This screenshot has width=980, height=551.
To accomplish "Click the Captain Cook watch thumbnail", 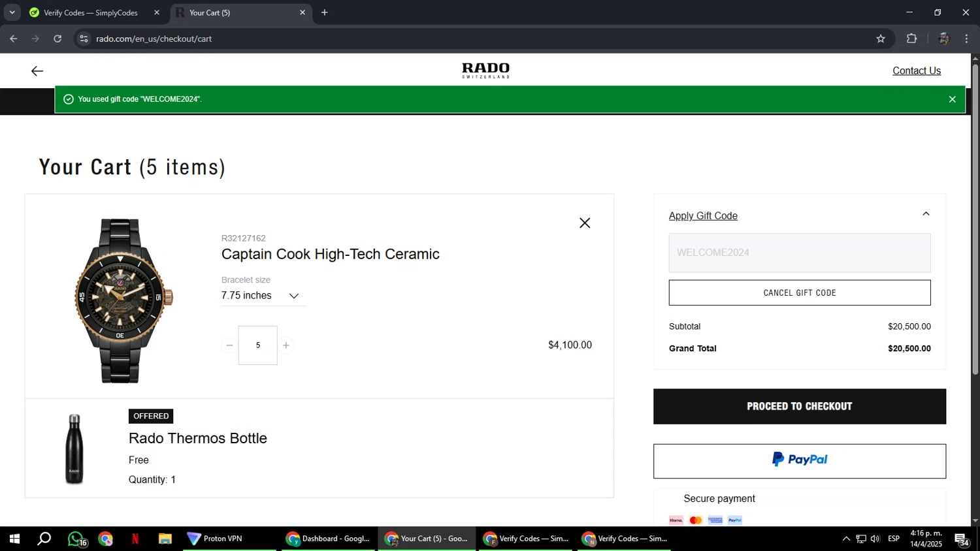I will [x=123, y=300].
